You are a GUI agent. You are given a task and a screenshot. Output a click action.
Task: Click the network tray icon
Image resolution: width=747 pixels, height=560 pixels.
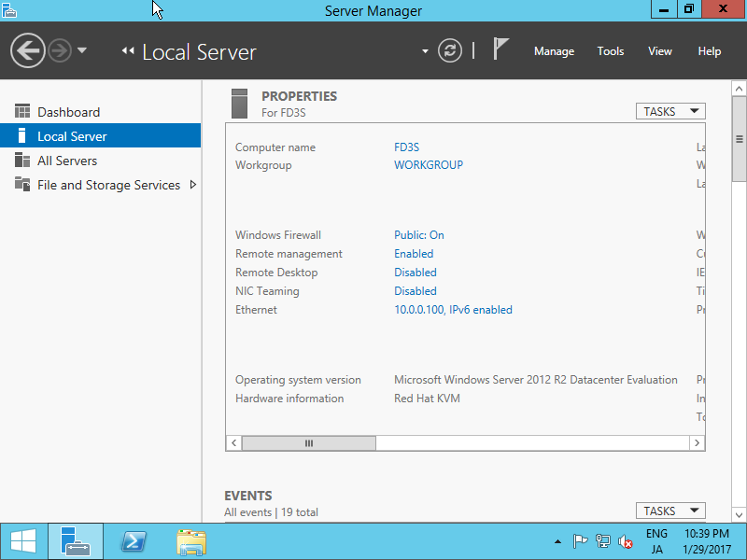(602, 541)
